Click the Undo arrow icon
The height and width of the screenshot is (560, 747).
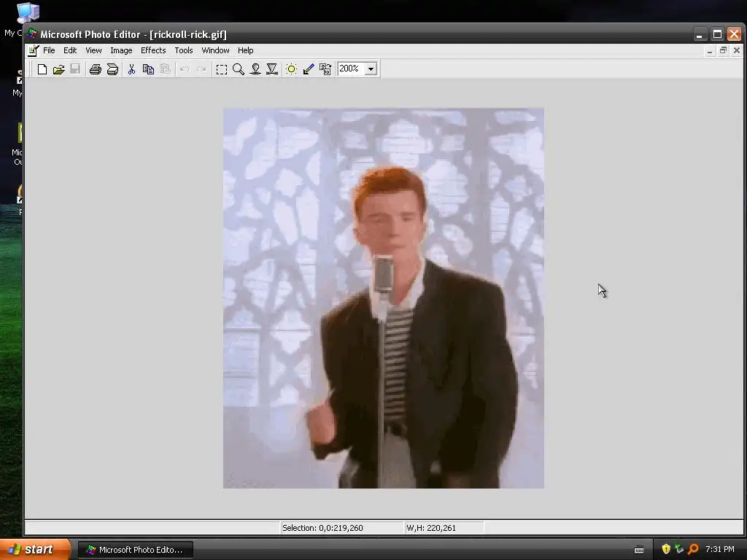[x=185, y=69]
